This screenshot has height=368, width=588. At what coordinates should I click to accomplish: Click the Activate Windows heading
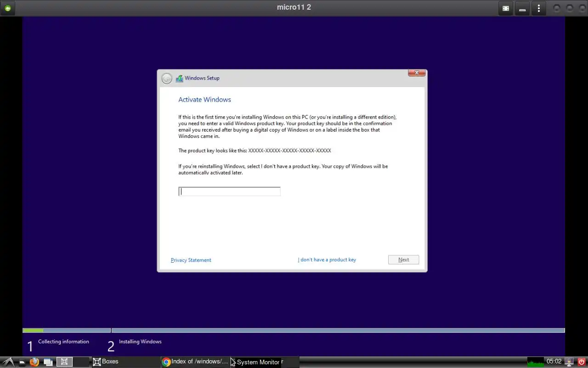coord(204,99)
